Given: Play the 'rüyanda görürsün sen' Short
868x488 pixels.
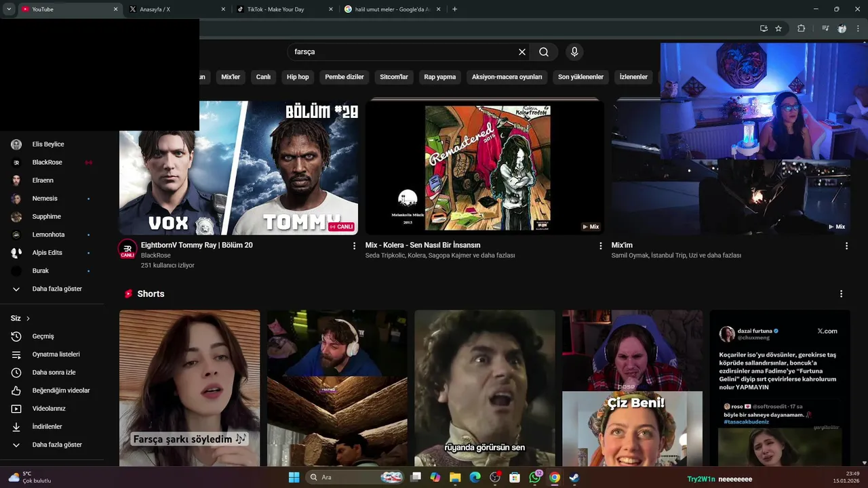Looking at the screenshot, I should (485, 388).
